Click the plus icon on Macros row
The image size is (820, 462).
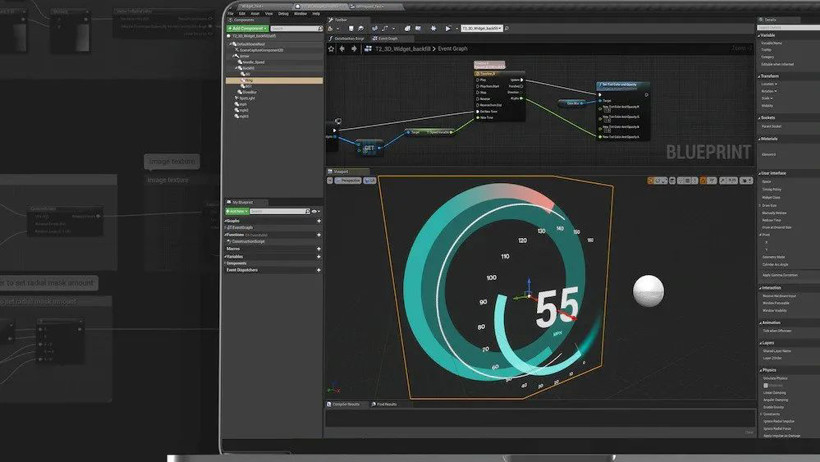318,249
